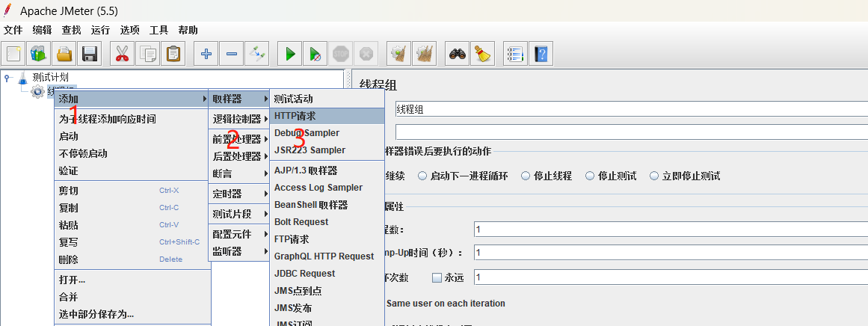Click the Cut scissors icon
This screenshot has width=868, height=326.
(122, 55)
